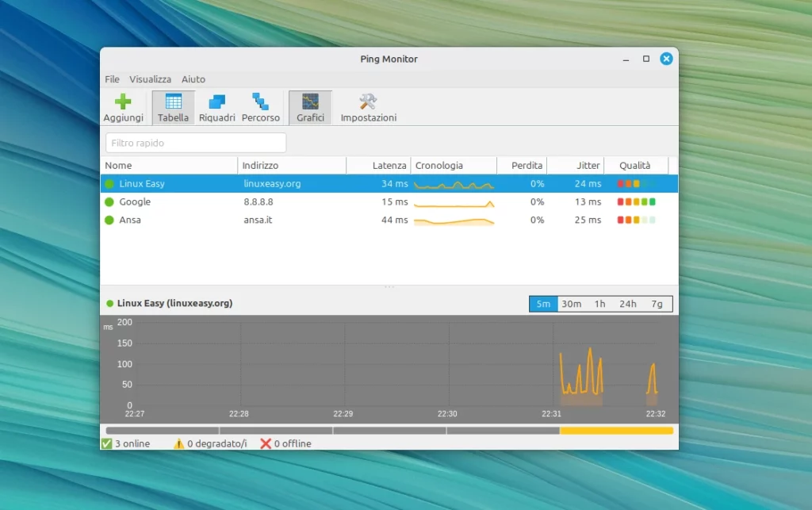This screenshot has height=510, width=812.
Task: Sort the table by the Latenza column
Action: click(x=389, y=165)
